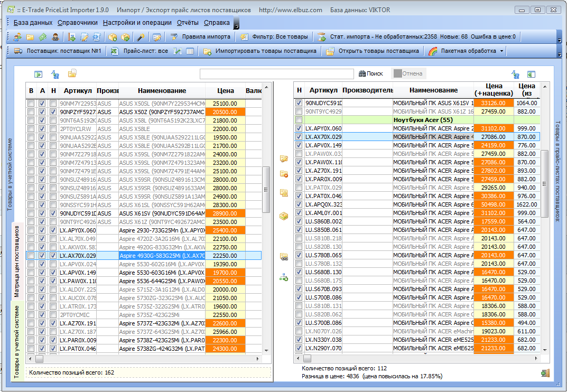The height and width of the screenshot is (392, 567).
Task: Click the list with green arrow icon
Action: coord(71,37)
